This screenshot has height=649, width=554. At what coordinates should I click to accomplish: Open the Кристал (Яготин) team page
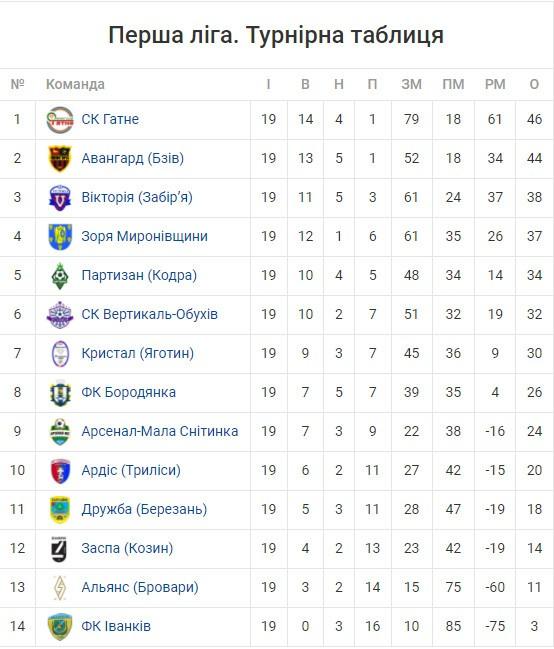[x=137, y=353]
